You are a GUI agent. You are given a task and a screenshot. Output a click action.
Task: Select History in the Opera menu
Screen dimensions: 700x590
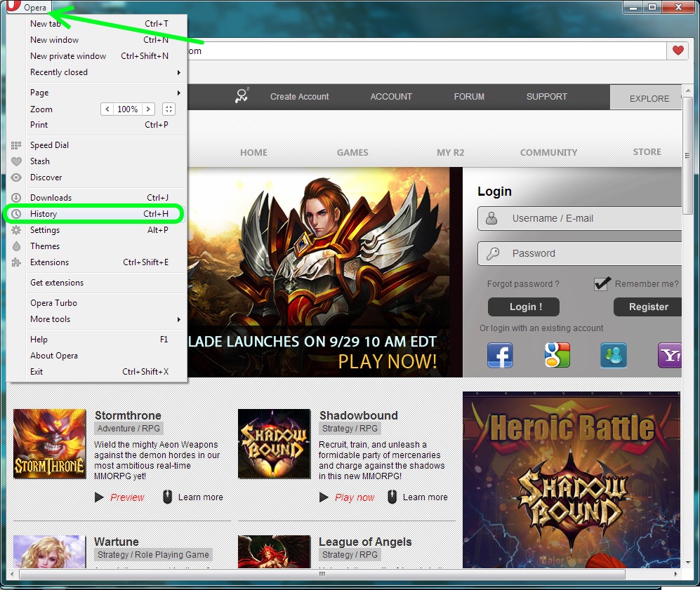click(x=44, y=214)
